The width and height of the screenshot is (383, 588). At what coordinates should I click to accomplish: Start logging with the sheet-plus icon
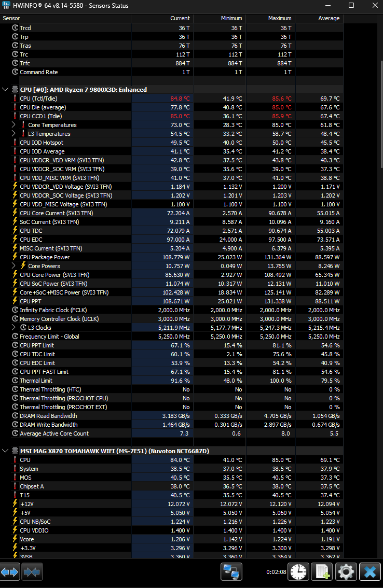tap(322, 572)
